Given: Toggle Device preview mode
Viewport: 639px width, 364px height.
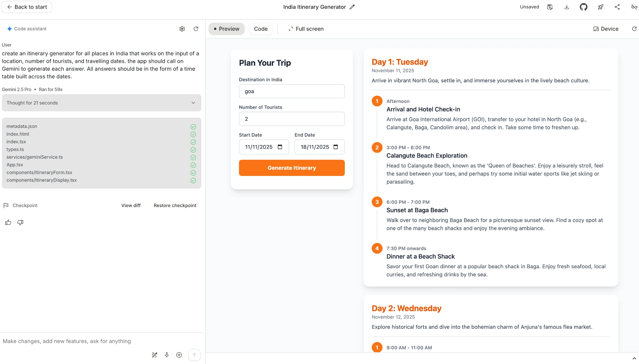Looking at the screenshot, I should point(606,29).
